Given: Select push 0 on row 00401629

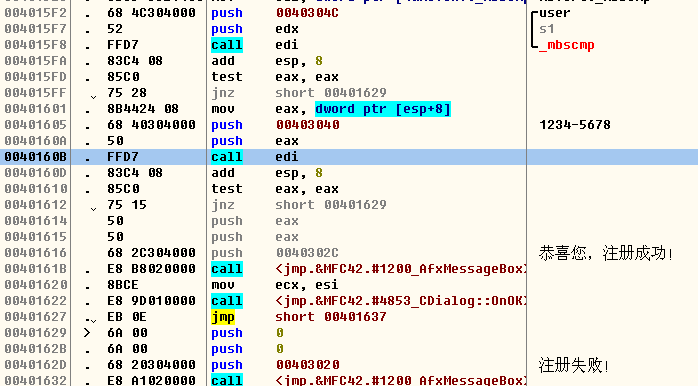Looking at the screenshot, I should pyautogui.click(x=247, y=333).
